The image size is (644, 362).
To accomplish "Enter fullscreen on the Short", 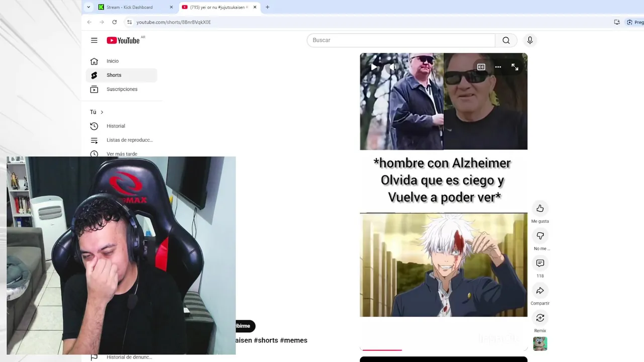I will tap(515, 67).
